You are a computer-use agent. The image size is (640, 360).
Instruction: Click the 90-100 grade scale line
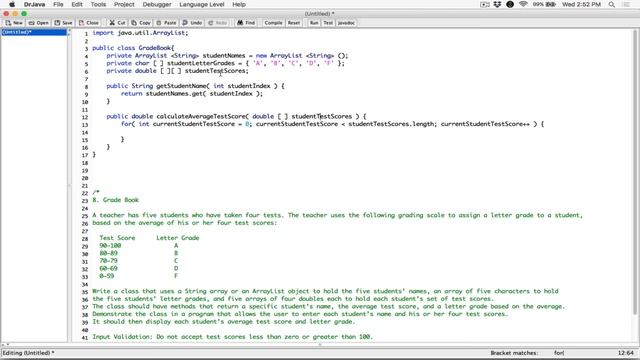click(x=139, y=246)
